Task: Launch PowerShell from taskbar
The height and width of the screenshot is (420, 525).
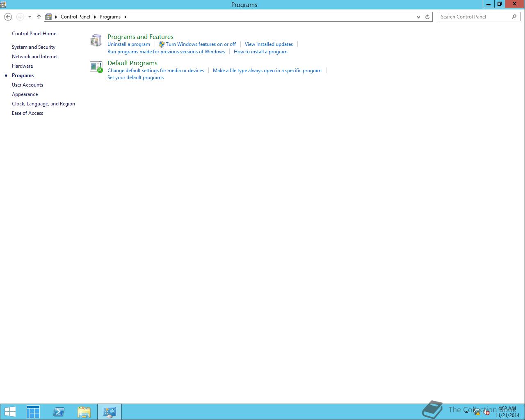Action: point(59,412)
